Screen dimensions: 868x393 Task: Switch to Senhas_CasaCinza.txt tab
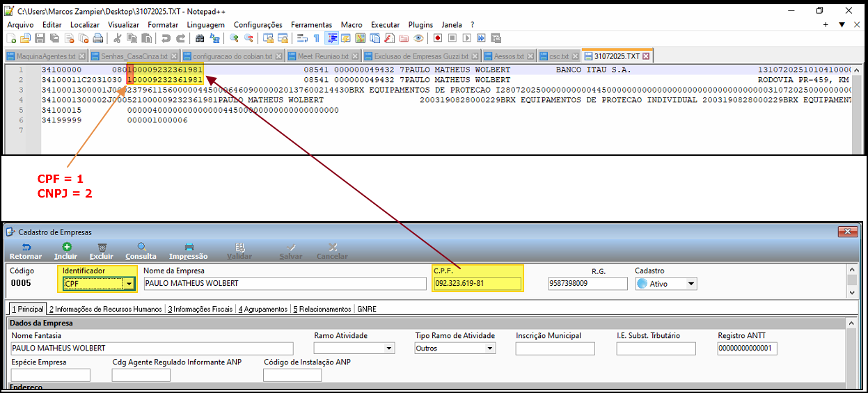(x=134, y=56)
